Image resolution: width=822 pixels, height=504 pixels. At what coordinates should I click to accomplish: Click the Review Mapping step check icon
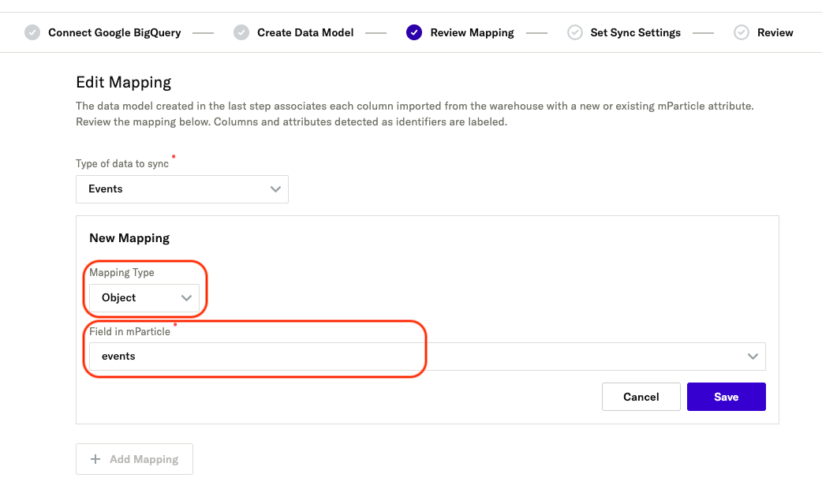(x=413, y=32)
